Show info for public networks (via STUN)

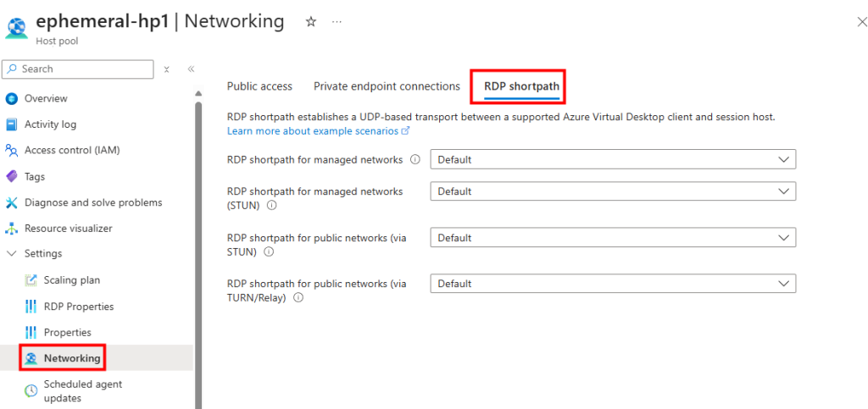point(269,251)
